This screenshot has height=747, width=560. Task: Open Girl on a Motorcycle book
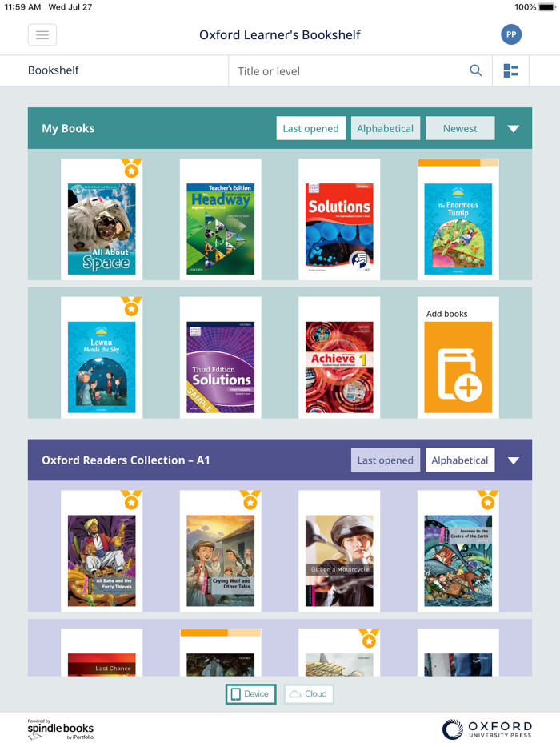coord(339,560)
